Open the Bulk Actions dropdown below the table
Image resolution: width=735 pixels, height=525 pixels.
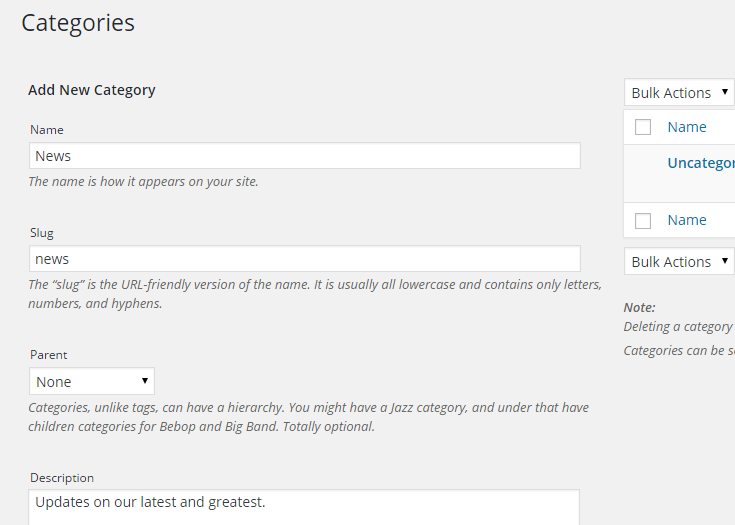[680, 262]
